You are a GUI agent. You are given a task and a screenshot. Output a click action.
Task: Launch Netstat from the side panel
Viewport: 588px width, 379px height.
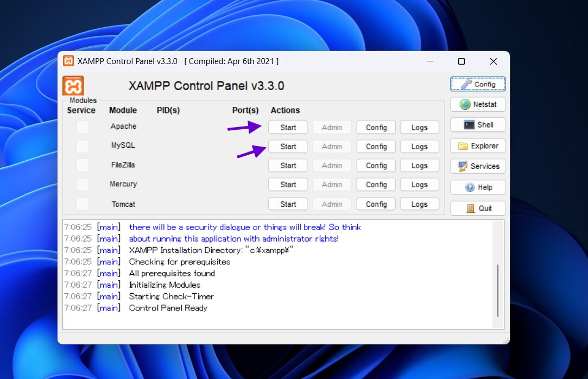point(478,104)
